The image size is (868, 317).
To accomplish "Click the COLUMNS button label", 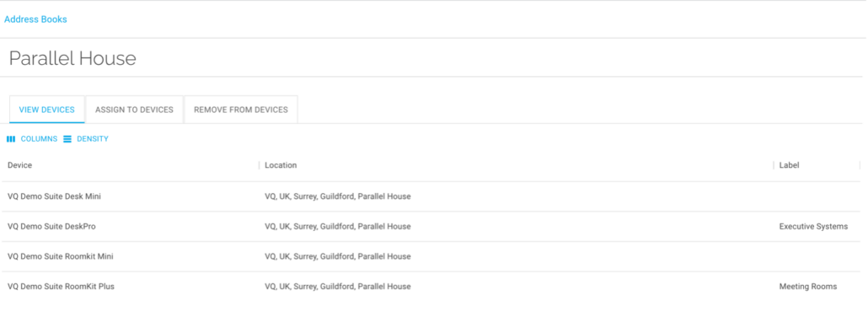I will click(40, 139).
